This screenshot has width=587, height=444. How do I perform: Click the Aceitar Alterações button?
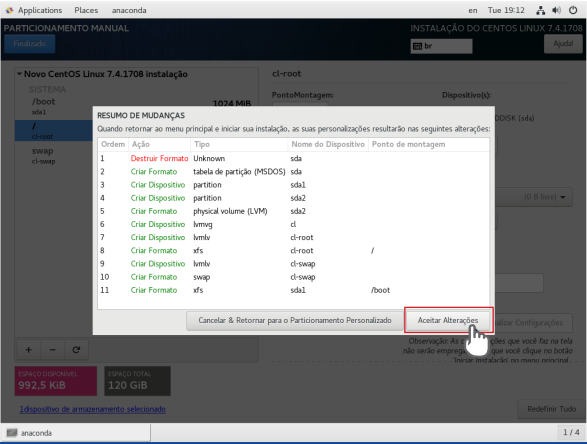point(448,320)
